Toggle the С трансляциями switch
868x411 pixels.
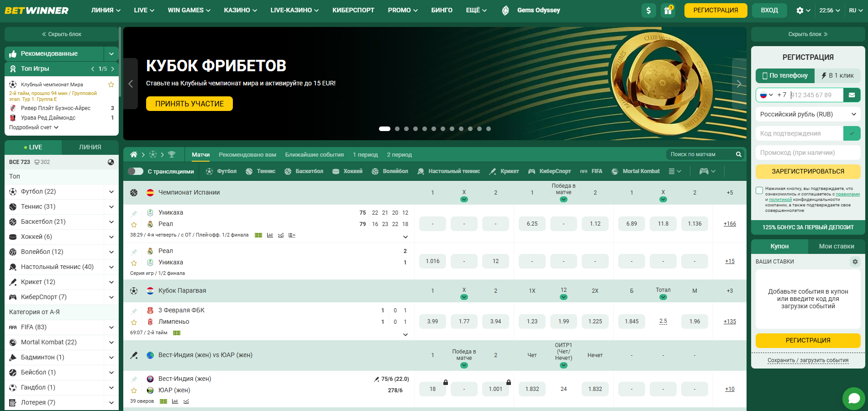coord(136,171)
